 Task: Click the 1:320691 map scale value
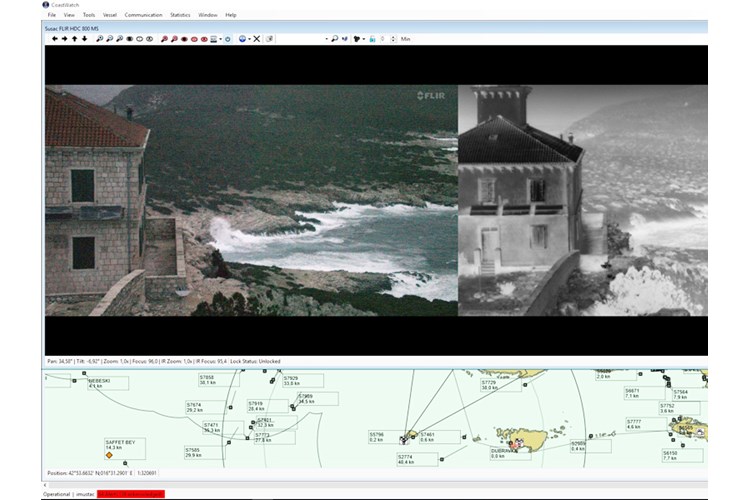coord(147,473)
